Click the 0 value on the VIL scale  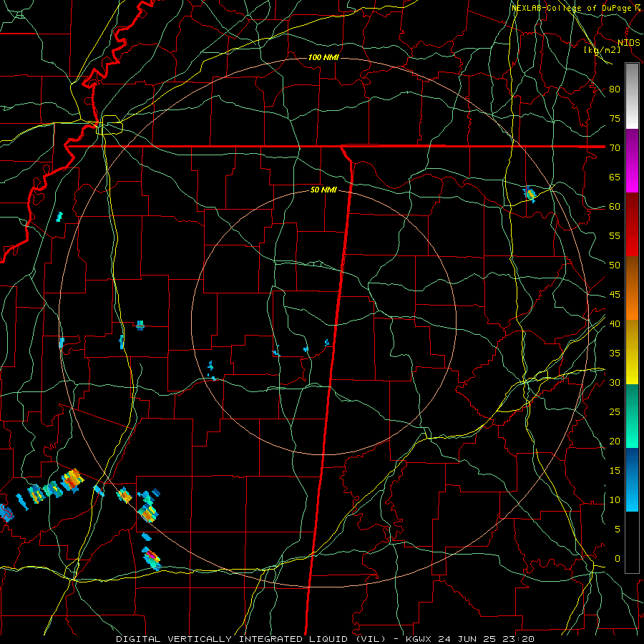click(618, 559)
